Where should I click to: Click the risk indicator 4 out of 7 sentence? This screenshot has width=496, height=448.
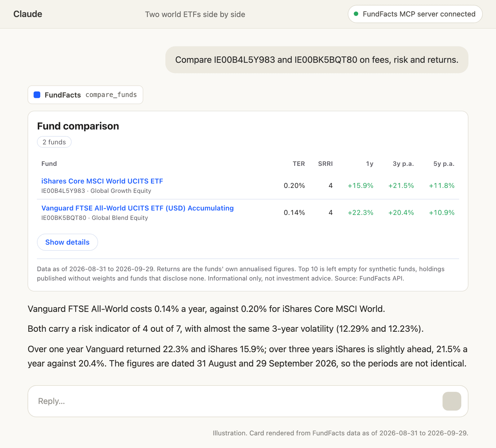(x=226, y=329)
